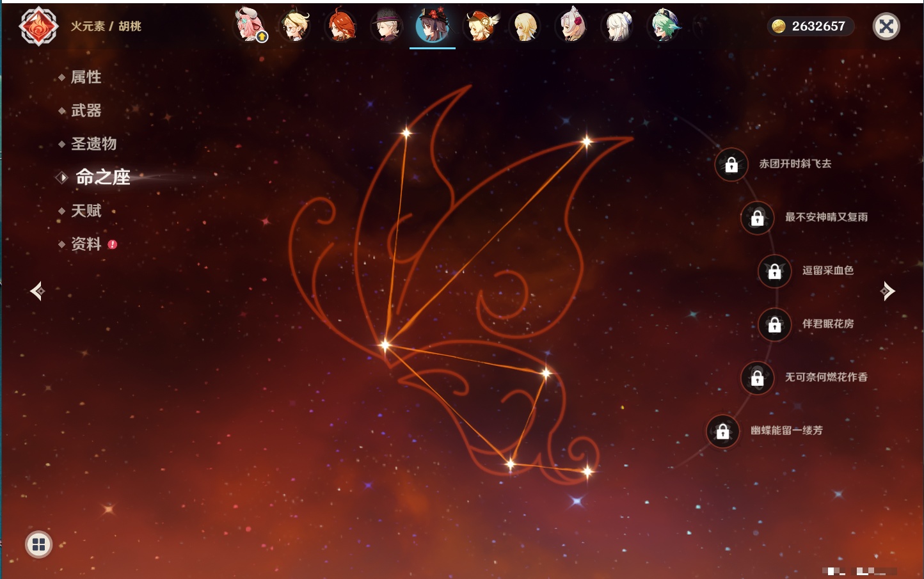Switch to the 武器 weapon page

coord(86,111)
